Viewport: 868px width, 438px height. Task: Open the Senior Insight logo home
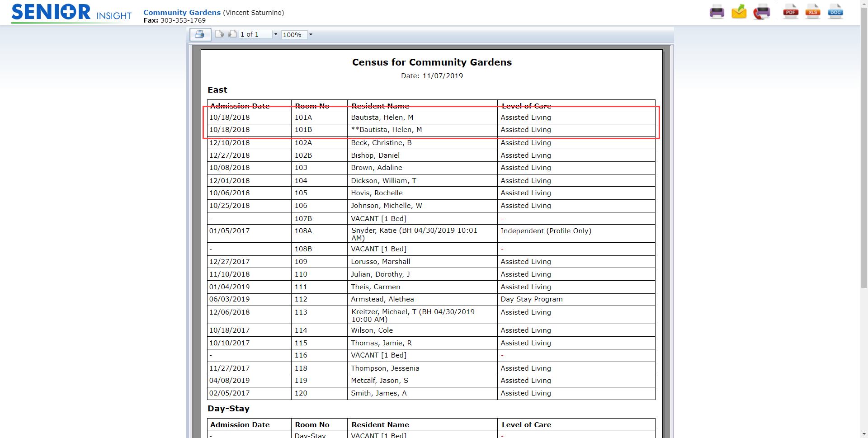click(71, 13)
